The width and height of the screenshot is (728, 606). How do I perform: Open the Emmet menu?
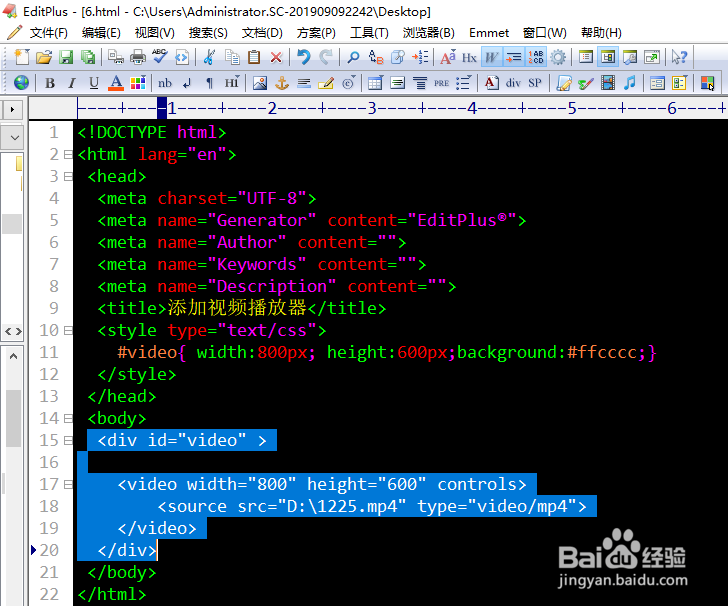(x=489, y=33)
